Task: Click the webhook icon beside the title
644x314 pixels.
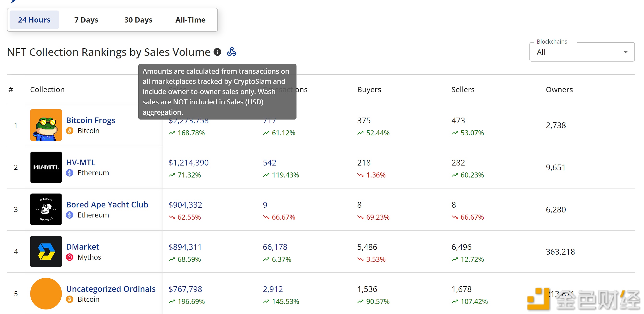Action: point(232,52)
